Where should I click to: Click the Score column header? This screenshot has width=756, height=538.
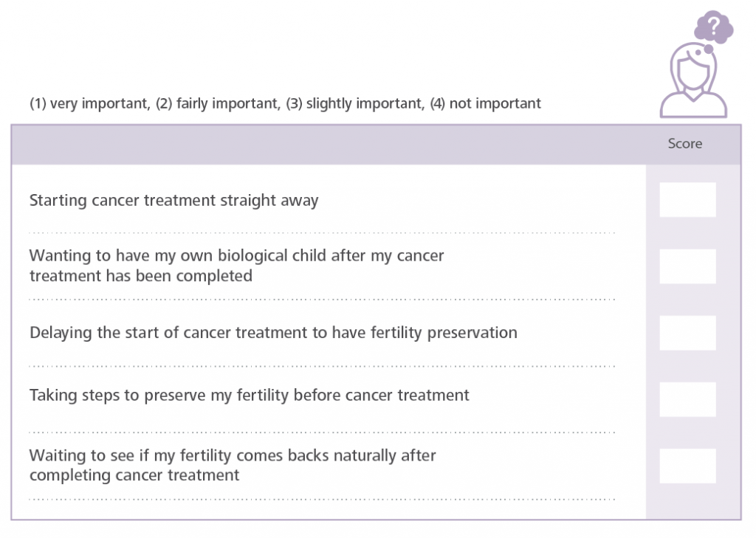685,144
